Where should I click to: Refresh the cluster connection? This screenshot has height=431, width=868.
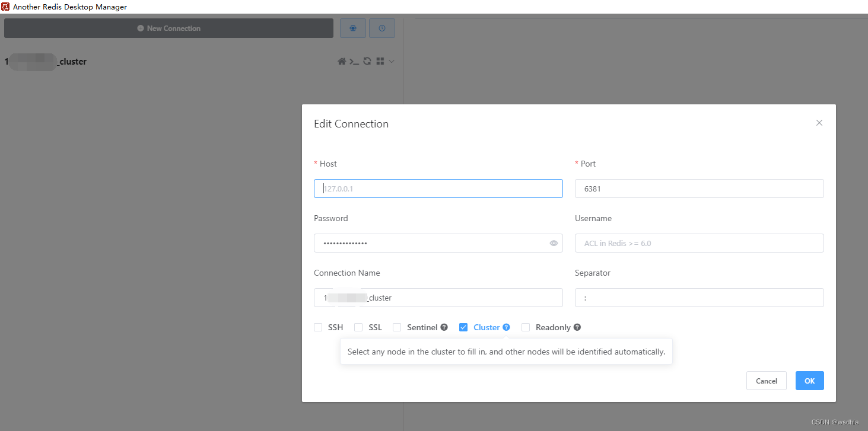[367, 61]
